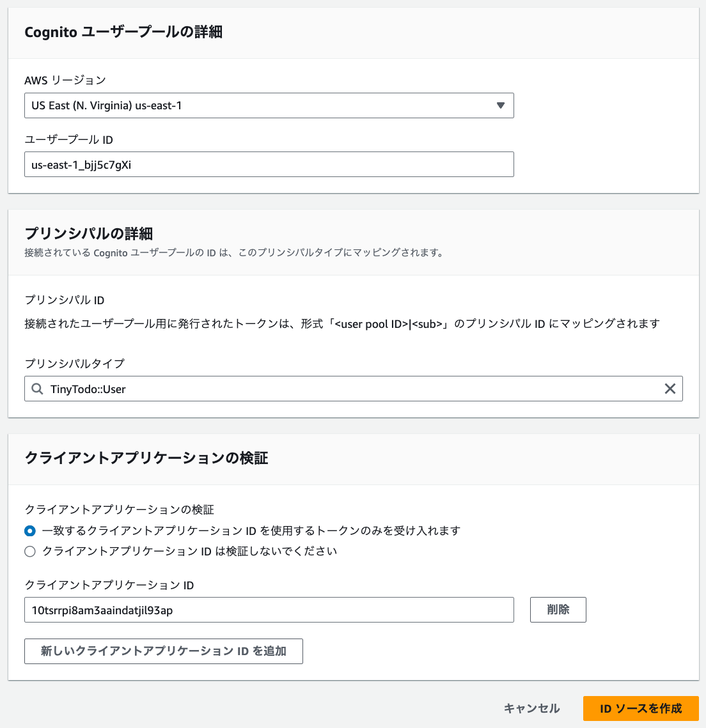Open the AWS region dropdown
Viewport: 706px width, 728px height.
pyautogui.click(x=269, y=105)
